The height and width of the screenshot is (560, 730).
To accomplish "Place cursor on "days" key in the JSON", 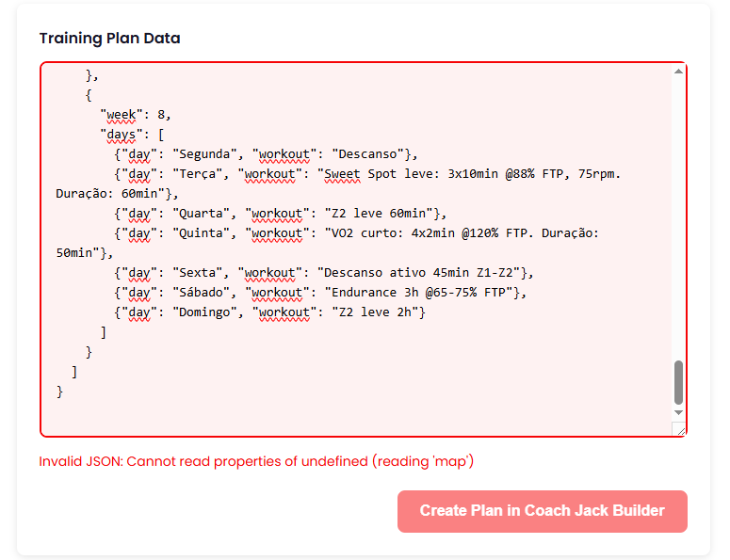I will (122, 135).
